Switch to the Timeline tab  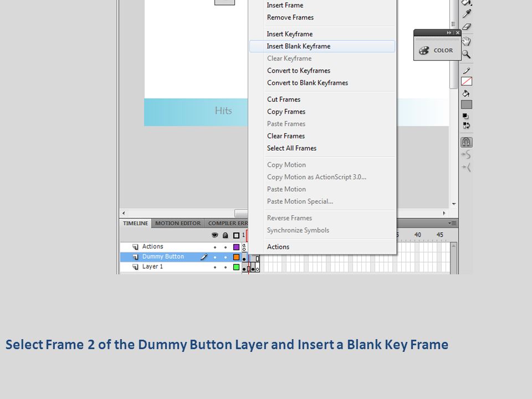pyautogui.click(x=135, y=223)
